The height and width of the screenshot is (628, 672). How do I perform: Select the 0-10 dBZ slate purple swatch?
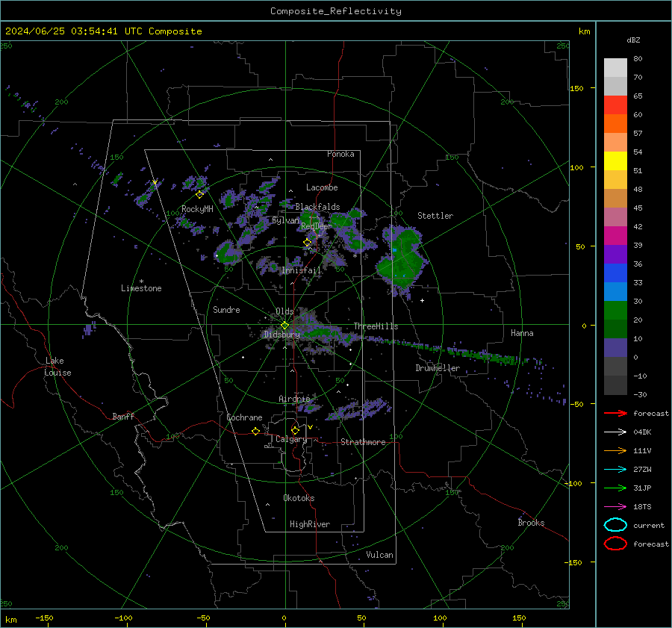tap(615, 347)
